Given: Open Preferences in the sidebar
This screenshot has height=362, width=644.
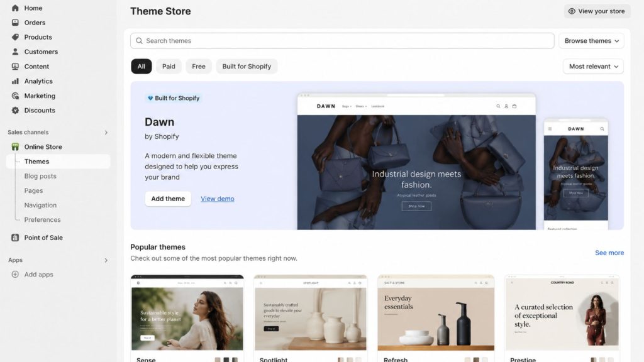Looking at the screenshot, I should [x=42, y=219].
